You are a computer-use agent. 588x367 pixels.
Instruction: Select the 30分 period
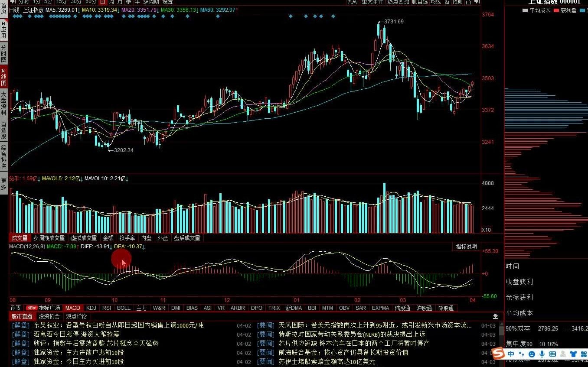76,2
